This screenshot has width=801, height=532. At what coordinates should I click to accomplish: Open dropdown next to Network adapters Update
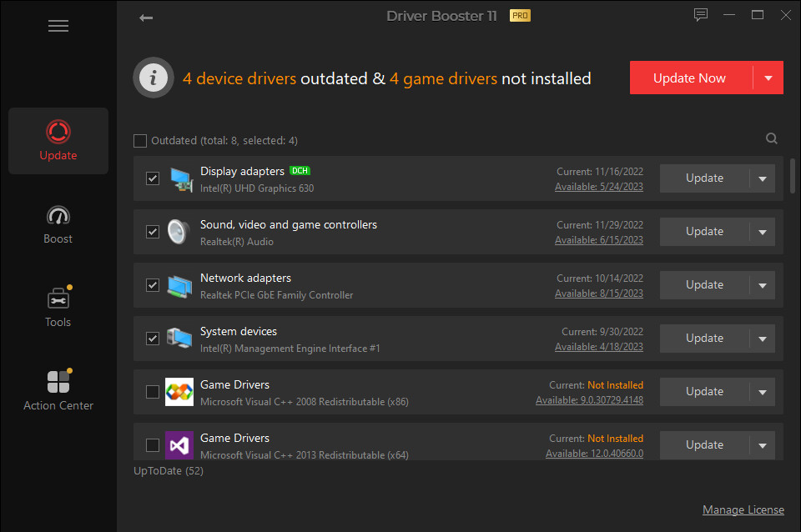click(762, 285)
